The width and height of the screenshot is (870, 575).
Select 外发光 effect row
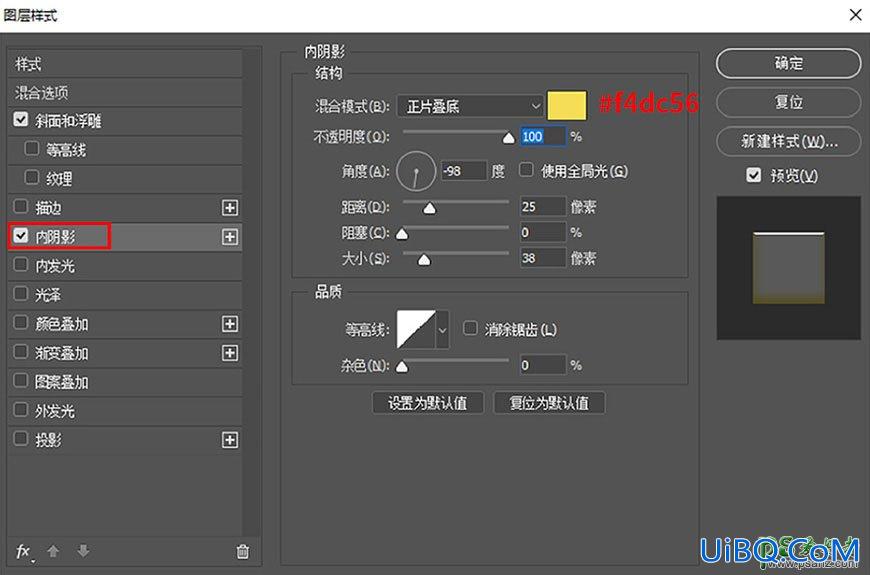pyautogui.click(x=125, y=411)
